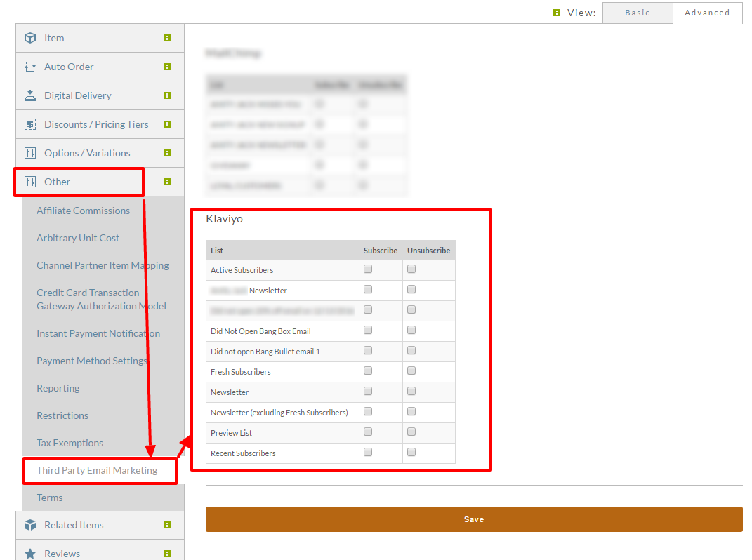Check Unsubscribe for Fresh Subscribers

click(x=411, y=371)
